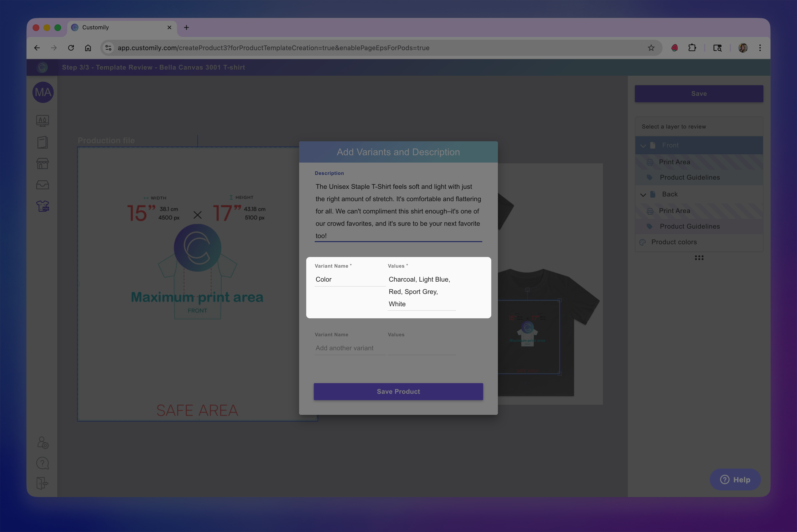Click the Save button in right panel
Viewport: 797px width, 532px height.
[x=699, y=94]
